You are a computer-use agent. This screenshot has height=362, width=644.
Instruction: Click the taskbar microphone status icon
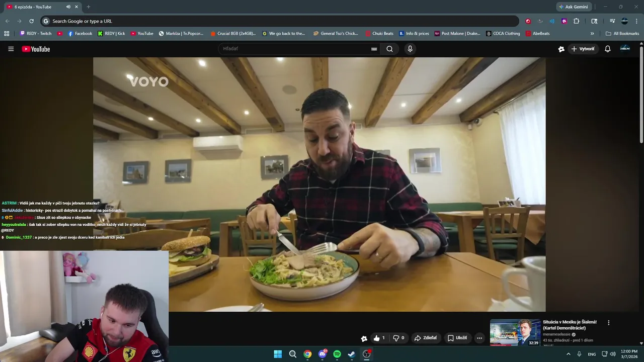(579, 354)
